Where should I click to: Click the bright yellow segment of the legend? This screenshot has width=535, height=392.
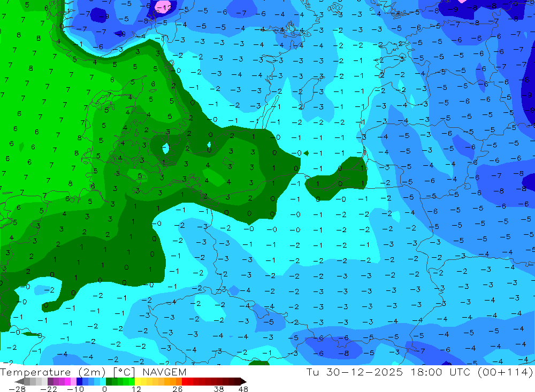(138, 381)
